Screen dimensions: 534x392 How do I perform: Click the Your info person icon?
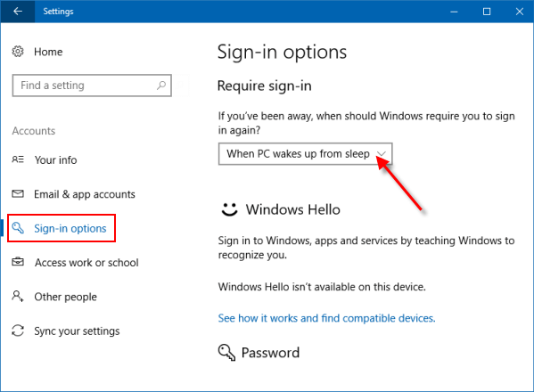(x=18, y=159)
